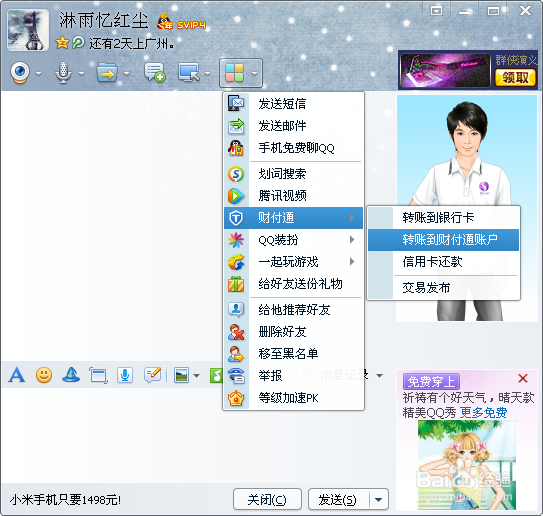This screenshot has height=516, width=543.
Task: Click the Tencent Video play icon
Action: pos(236,196)
